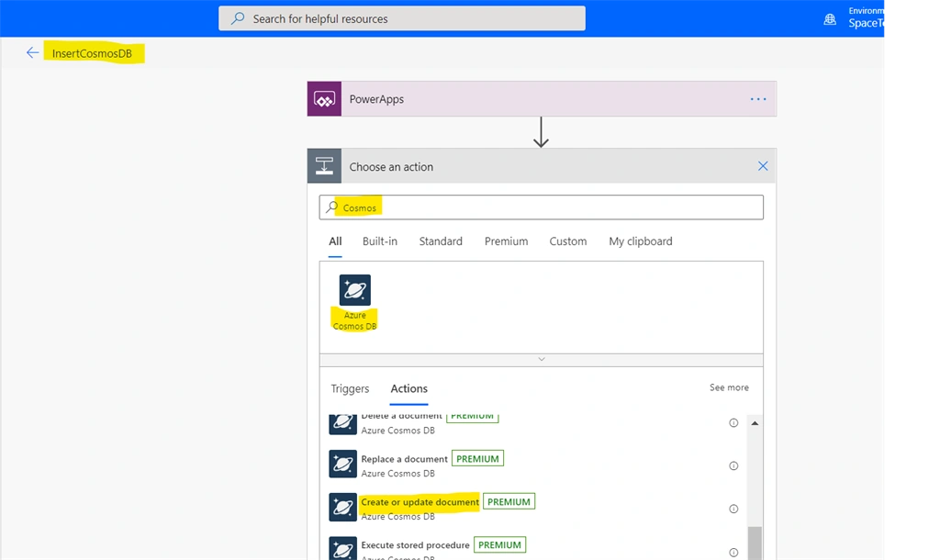The height and width of the screenshot is (560, 940).
Task: Click the Azure Cosmos DB connector label
Action: (x=355, y=320)
